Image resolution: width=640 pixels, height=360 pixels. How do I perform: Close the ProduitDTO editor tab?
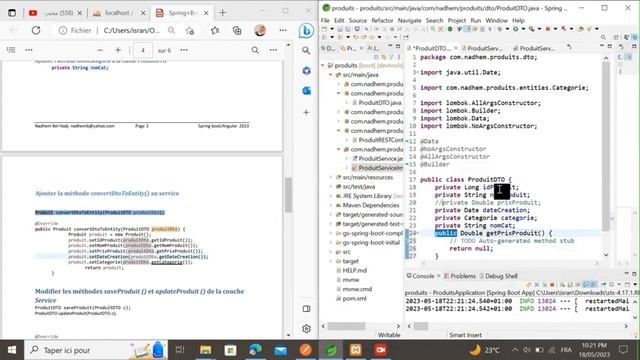(x=456, y=48)
